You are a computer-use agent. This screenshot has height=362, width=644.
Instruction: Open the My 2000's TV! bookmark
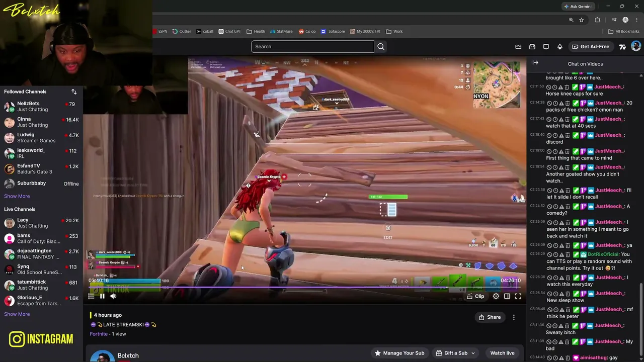point(365,31)
